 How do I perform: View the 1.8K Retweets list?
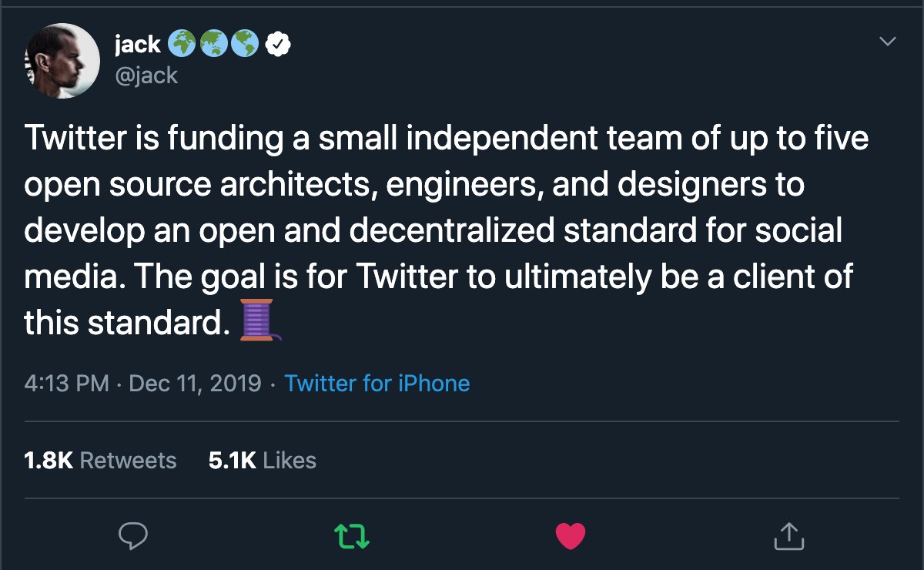coord(100,461)
